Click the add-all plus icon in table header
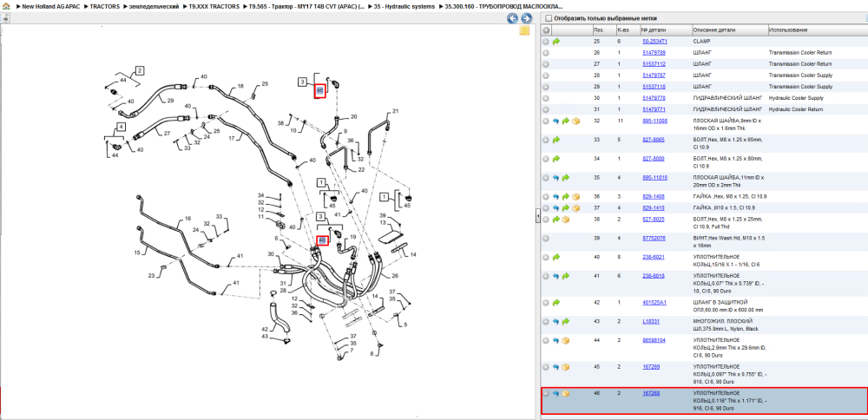The image size is (868, 420). [x=546, y=30]
